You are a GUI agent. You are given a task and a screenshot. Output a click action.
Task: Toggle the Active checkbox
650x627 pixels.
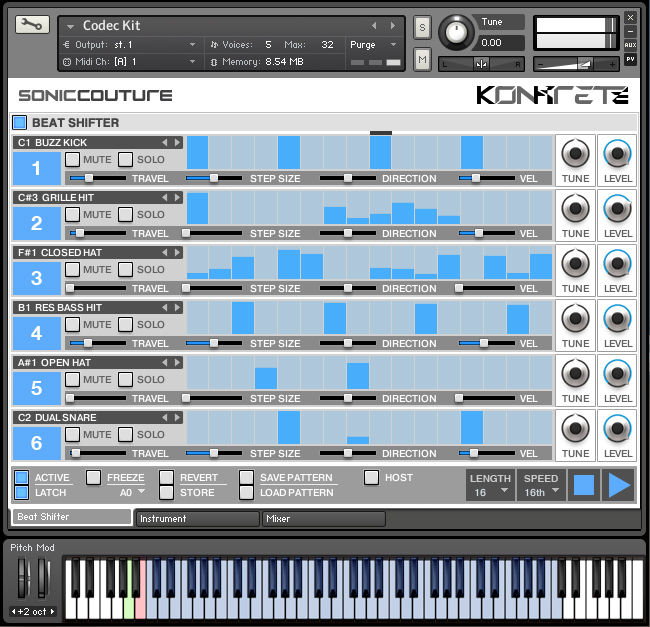(22, 477)
